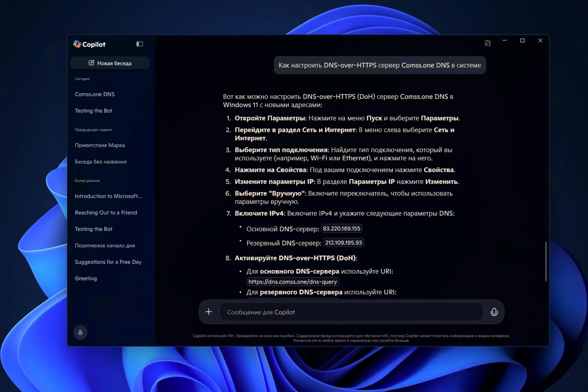Focus the Сообщение для Copilot input field
The image size is (588, 392).
point(351,312)
